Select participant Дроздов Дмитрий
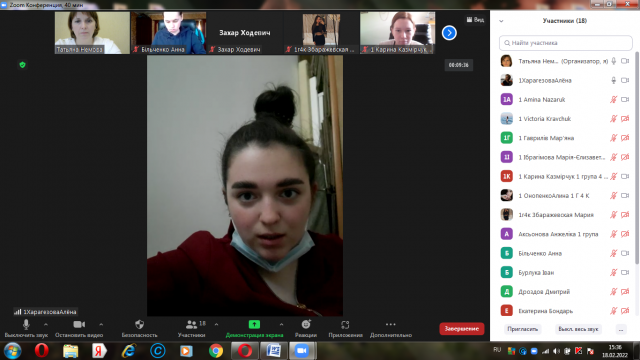640x360 pixels. (x=565, y=292)
